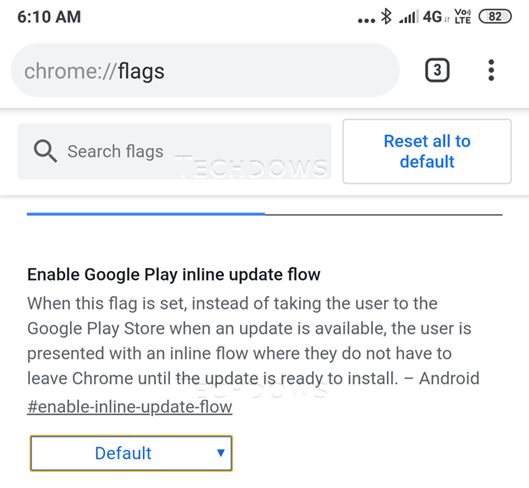Tap the three dots notification status icon
The image size is (529, 488).
(366, 21)
